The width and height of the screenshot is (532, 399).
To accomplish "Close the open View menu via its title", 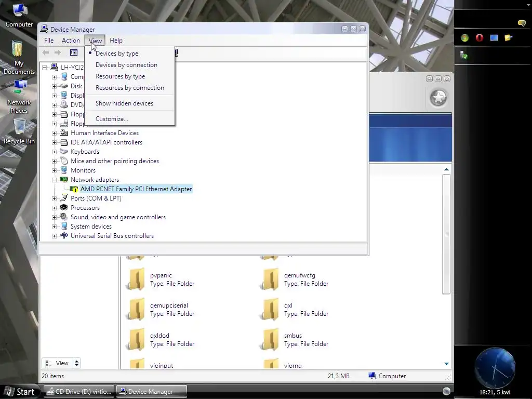I will tap(95, 41).
